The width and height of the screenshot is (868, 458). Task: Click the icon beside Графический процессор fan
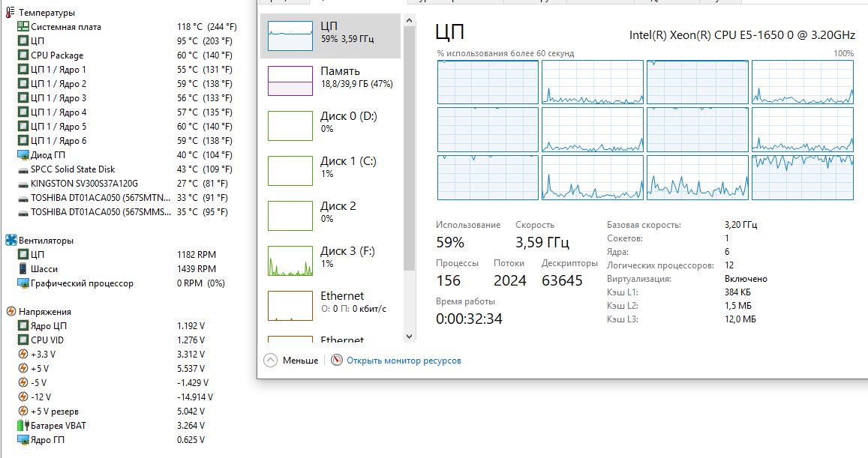click(23, 283)
